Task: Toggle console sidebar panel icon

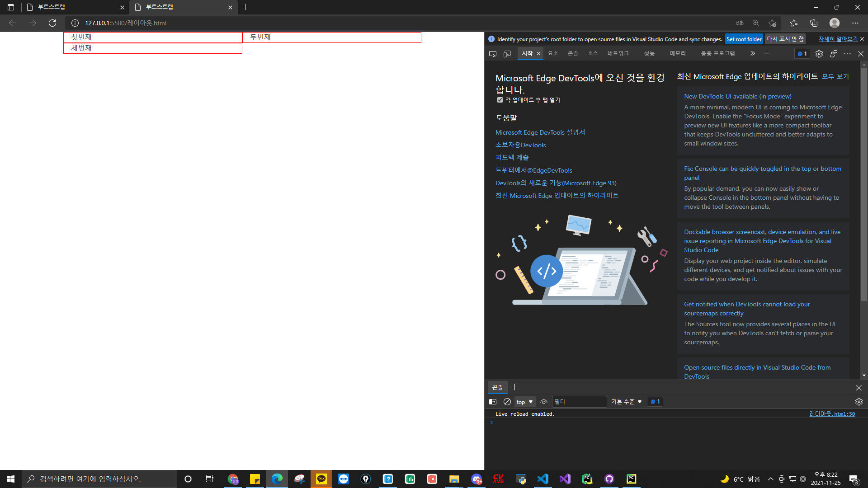Action: [x=493, y=402]
